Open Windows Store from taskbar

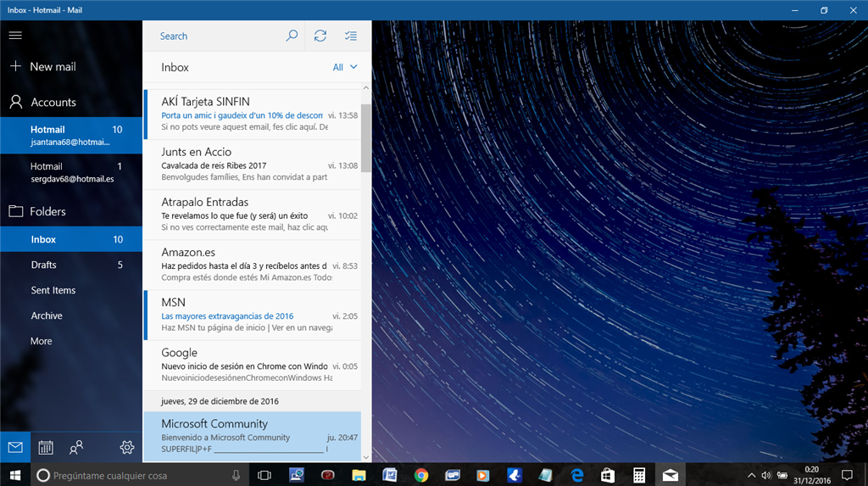click(608, 475)
